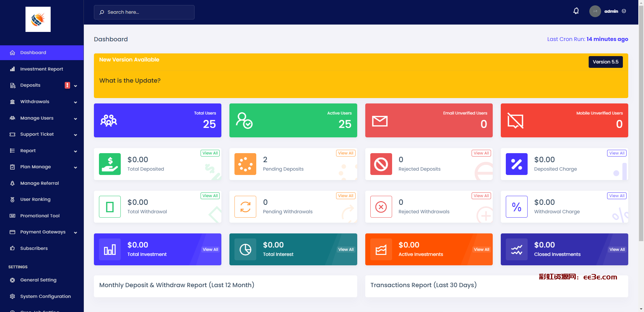
Task: Click the Total Deposited hand-dollar icon
Action: (x=110, y=164)
